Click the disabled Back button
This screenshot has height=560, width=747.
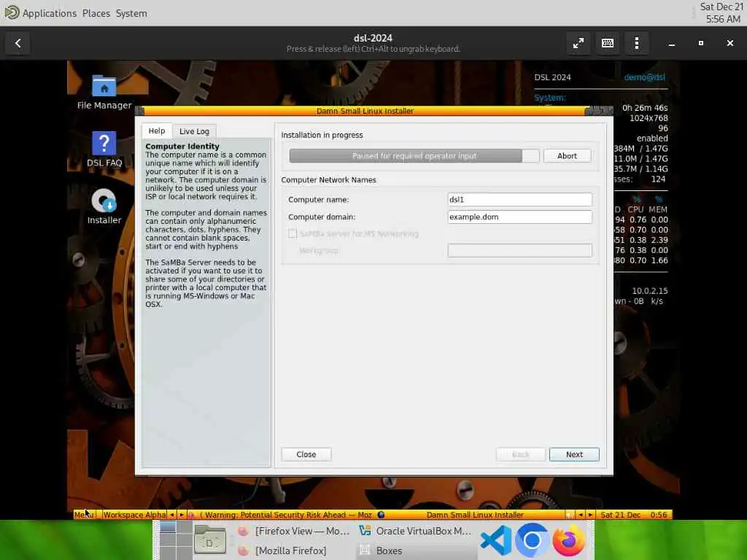pos(520,454)
